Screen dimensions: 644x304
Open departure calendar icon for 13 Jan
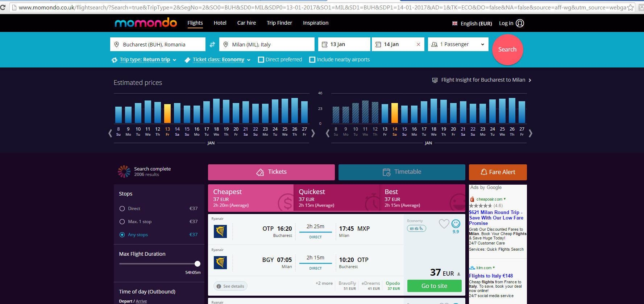[x=325, y=44]
